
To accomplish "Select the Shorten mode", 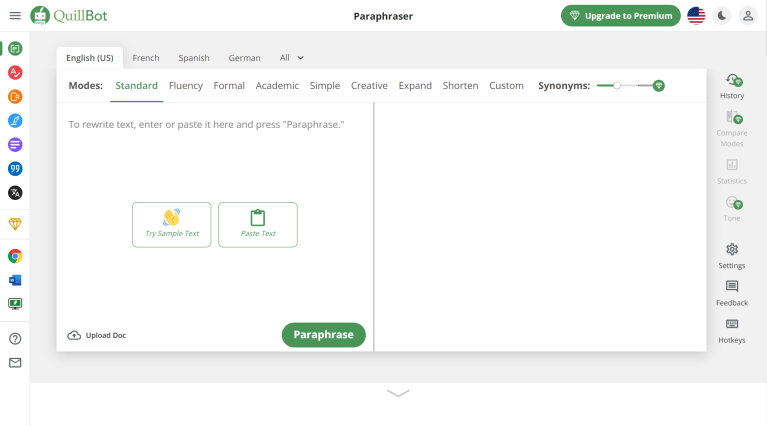I will coord(460,86).
